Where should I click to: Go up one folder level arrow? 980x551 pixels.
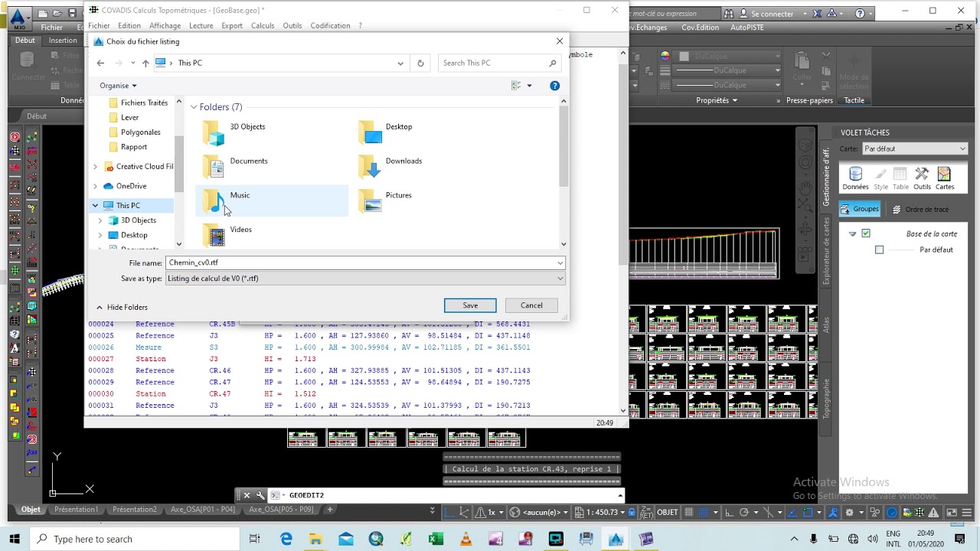[x=145, y=63]
